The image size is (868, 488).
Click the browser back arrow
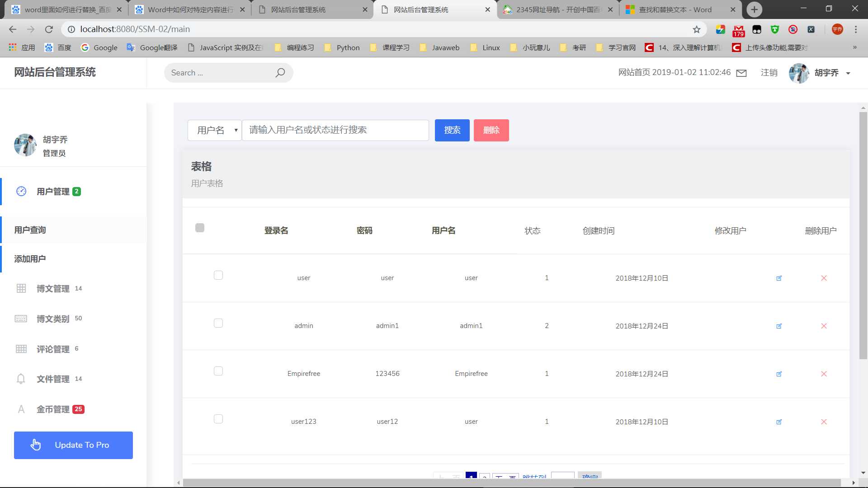[13, 29]
